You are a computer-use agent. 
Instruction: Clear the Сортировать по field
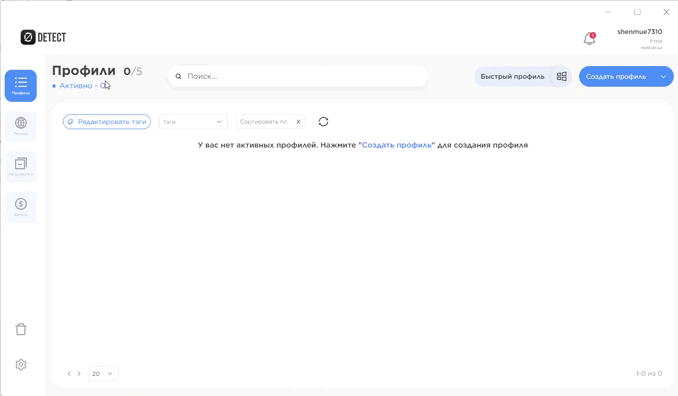point(298,122)
